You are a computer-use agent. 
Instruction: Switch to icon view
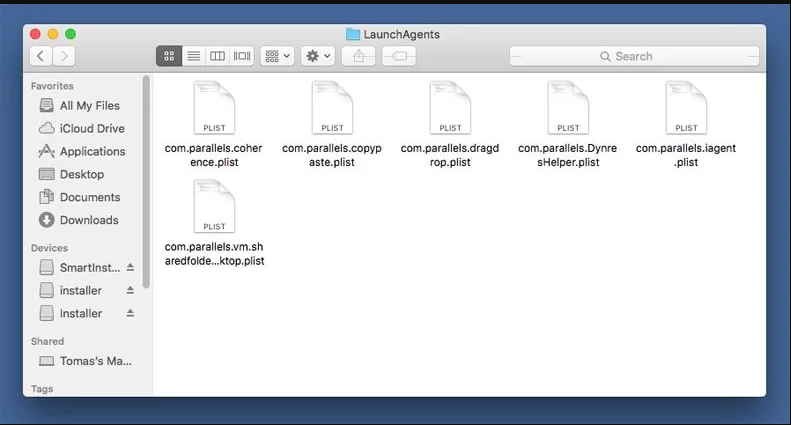pos(169,56)
